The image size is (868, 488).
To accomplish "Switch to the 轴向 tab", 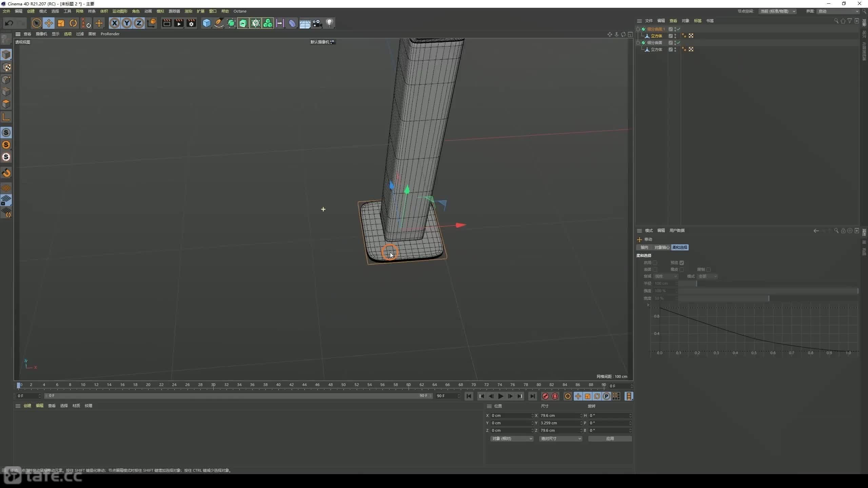I will coord(644,247).
